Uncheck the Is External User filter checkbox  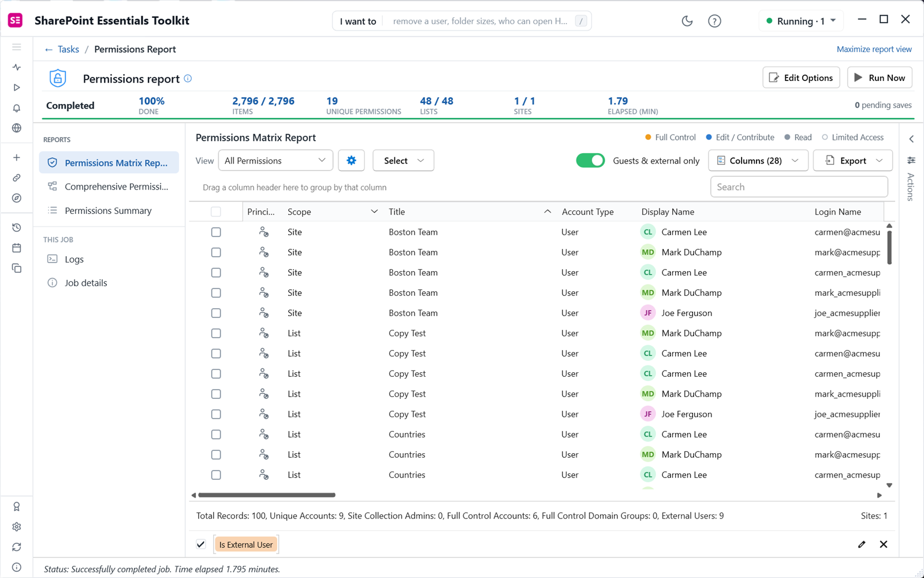point(201,544)
